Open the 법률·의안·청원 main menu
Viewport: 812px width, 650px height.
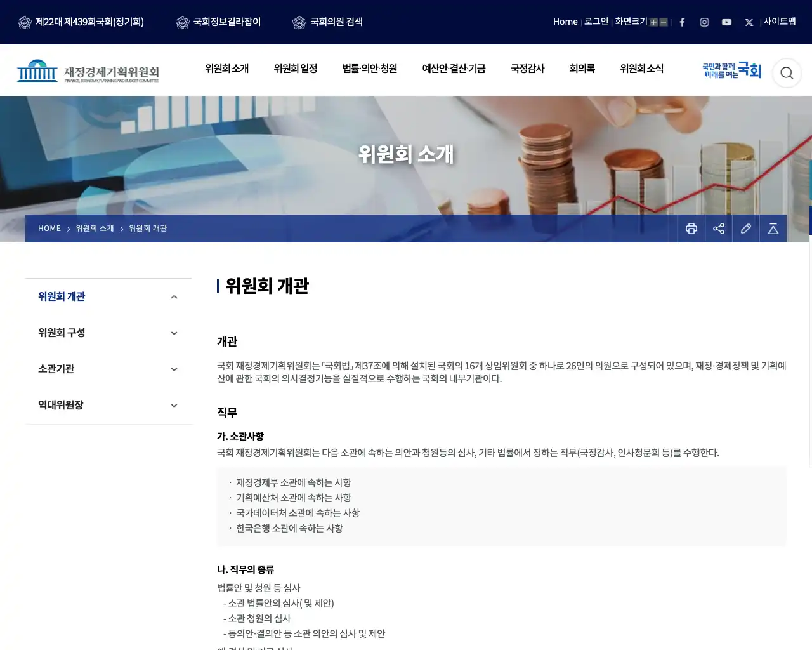[370, 69]
